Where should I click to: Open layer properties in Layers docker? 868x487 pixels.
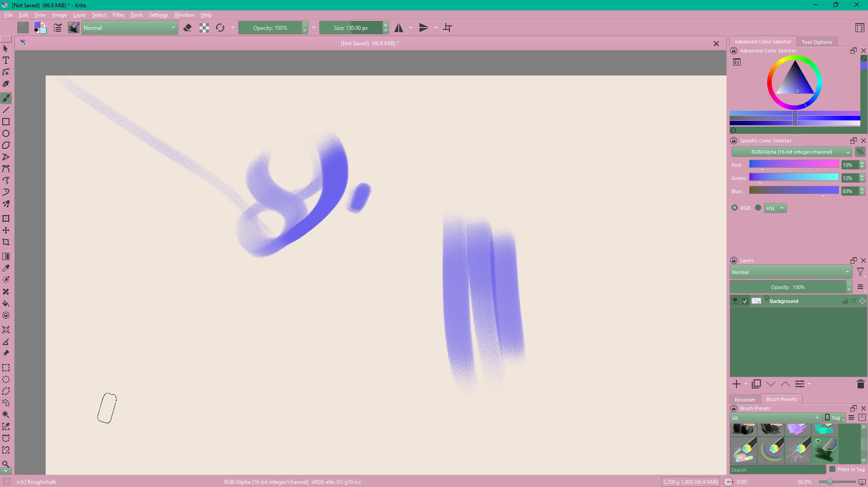(x=800, y=384)
